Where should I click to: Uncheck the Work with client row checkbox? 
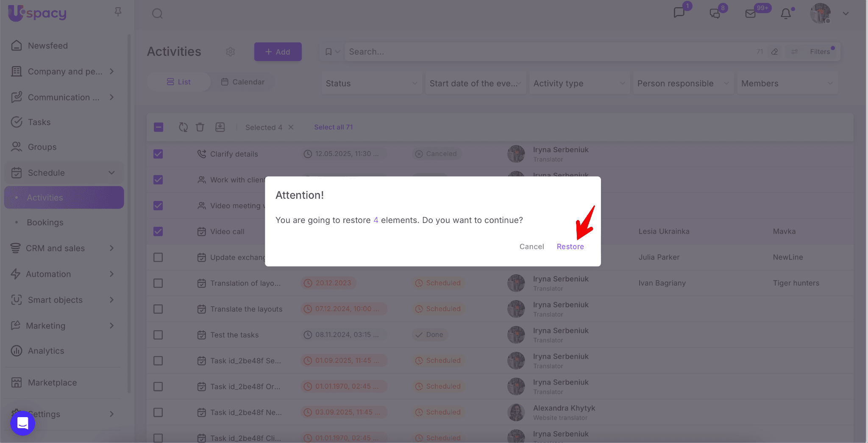[x=158, y=180]
